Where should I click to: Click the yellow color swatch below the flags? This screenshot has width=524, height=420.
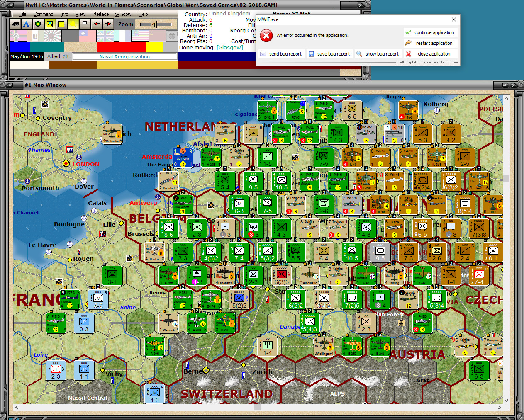(x=155, y=47)
